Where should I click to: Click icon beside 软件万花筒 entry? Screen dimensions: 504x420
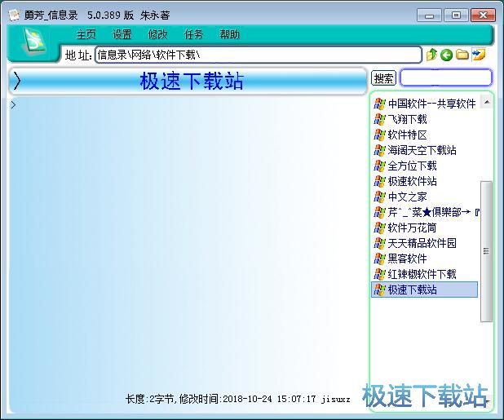379,228
